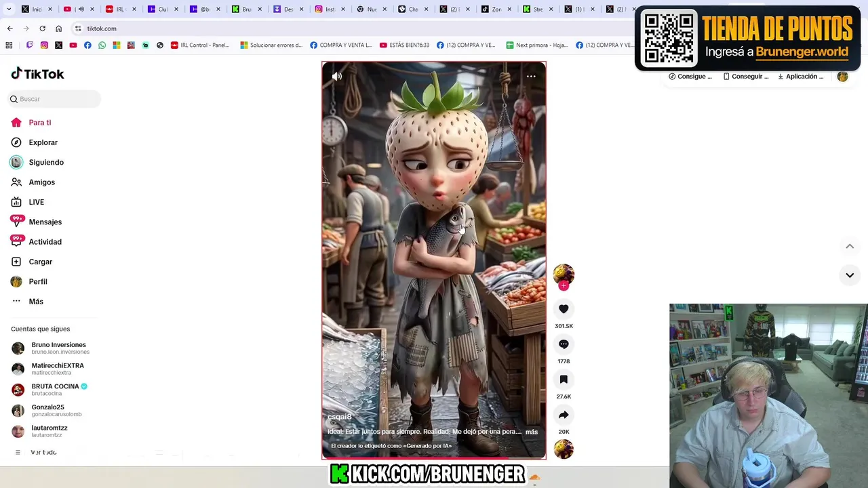This screenshot has height=488, width=868.
Task: Open the Instagram bookmark icon
Action: click(44, 45)
